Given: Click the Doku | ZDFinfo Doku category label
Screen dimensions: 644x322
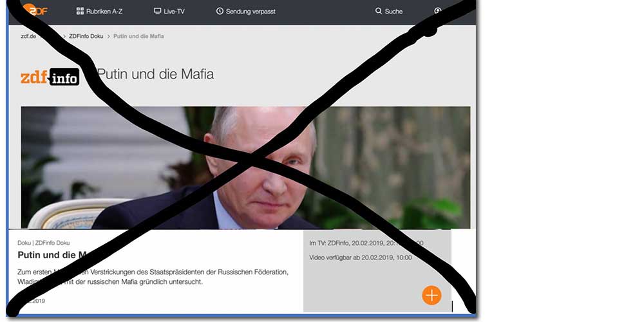Looking at the screenshot, I should 44,243.
